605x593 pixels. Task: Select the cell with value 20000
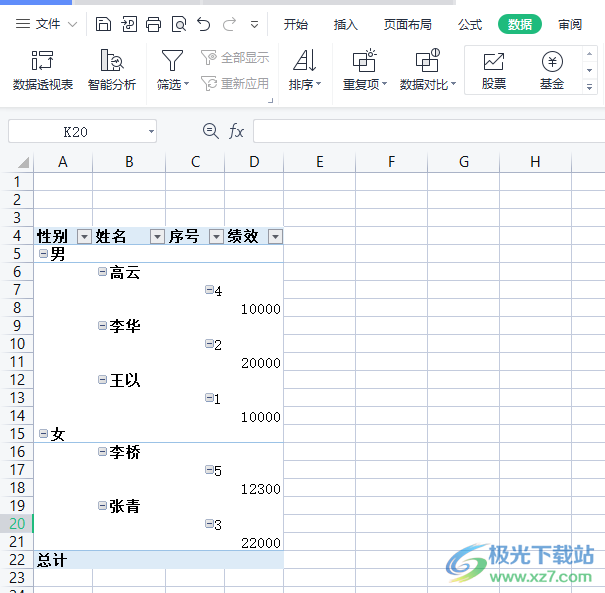tap(254, 363)
